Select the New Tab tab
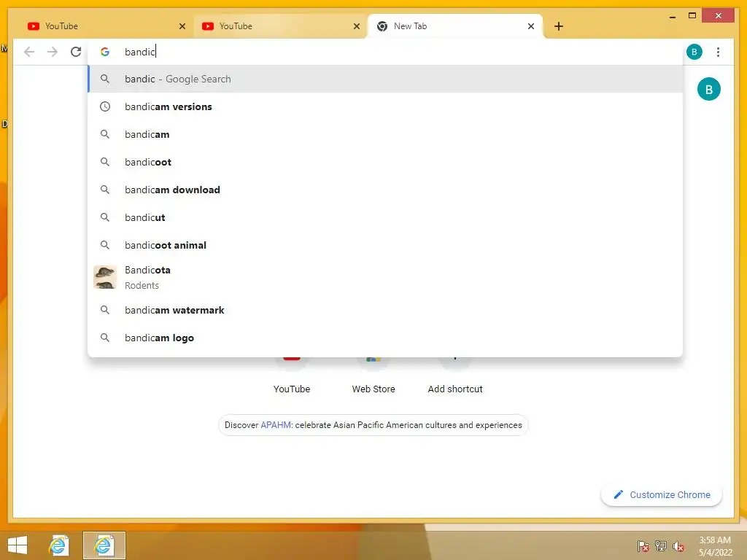This screenshot has height=560, width=747. (455, 26)
